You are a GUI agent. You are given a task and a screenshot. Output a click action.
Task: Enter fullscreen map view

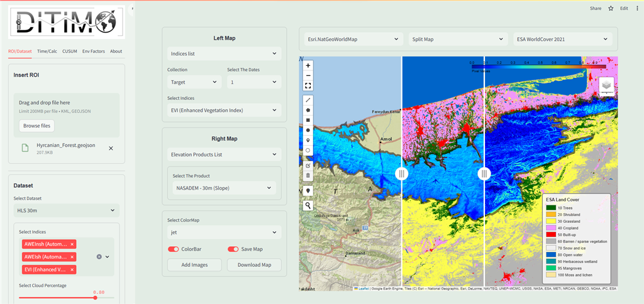(308, 85)
